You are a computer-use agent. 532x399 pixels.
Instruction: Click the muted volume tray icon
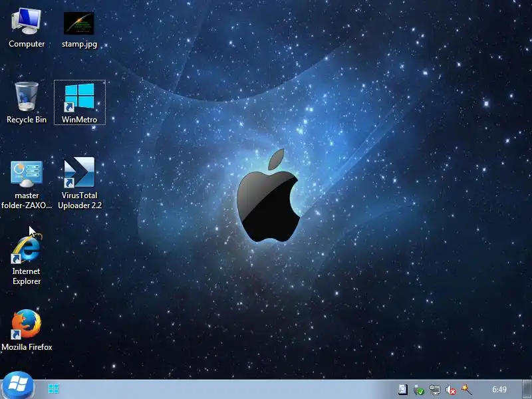pos(451,390)
